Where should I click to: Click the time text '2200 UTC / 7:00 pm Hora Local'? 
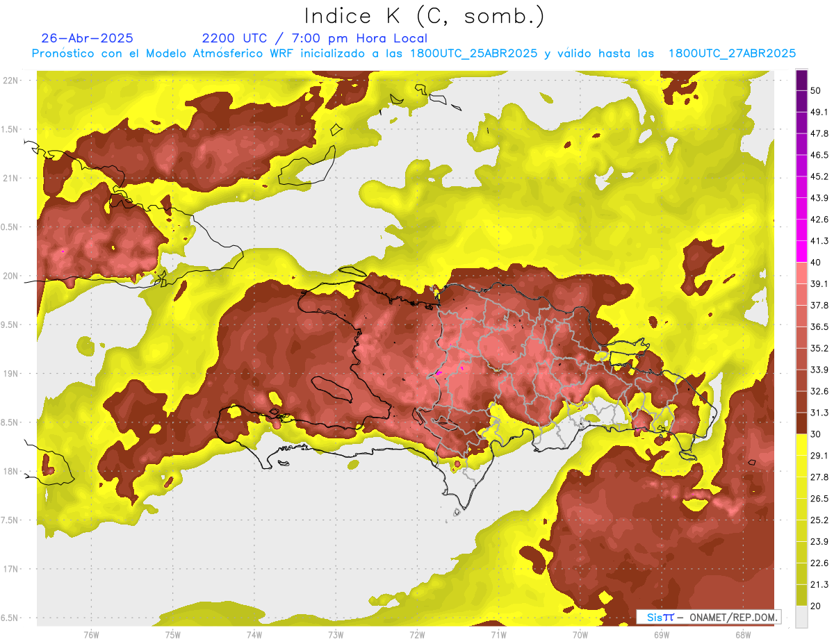point(315,38)
